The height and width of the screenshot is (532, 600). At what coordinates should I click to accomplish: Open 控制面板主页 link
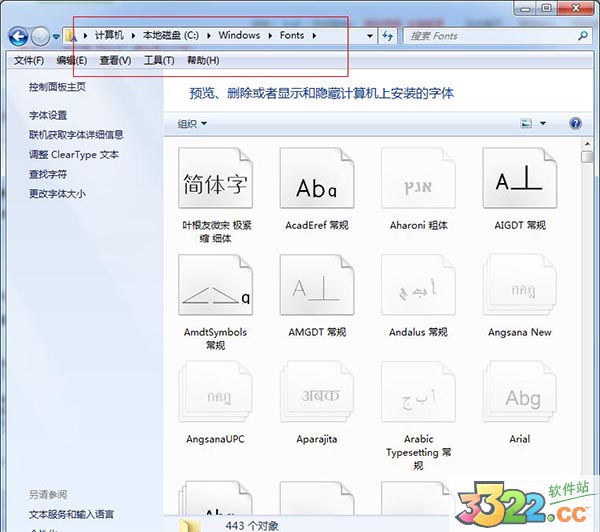(x=57, y=87)
